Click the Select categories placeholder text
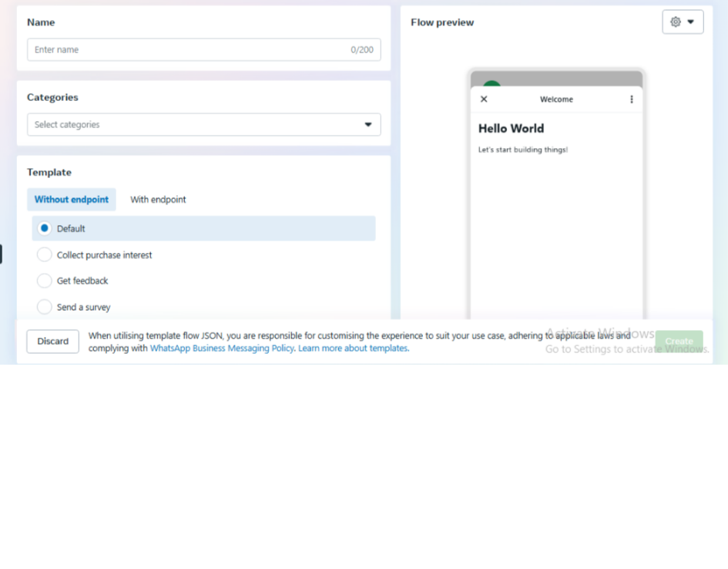 (68, 125)
